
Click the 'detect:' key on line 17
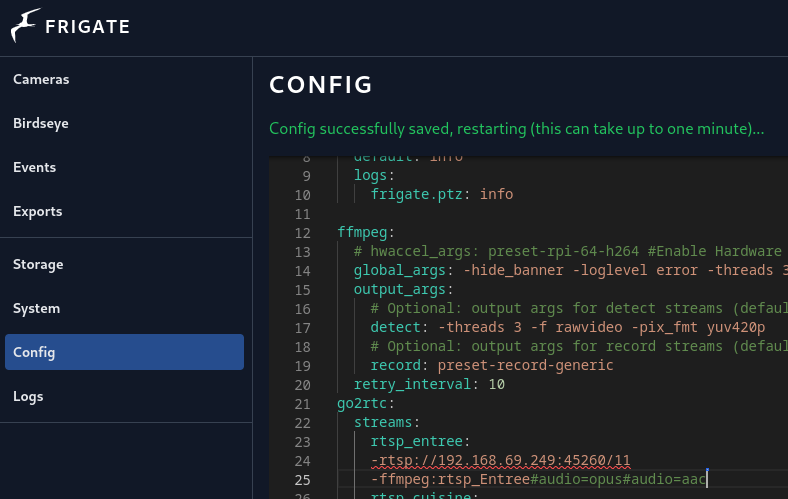tap(399, 328)
